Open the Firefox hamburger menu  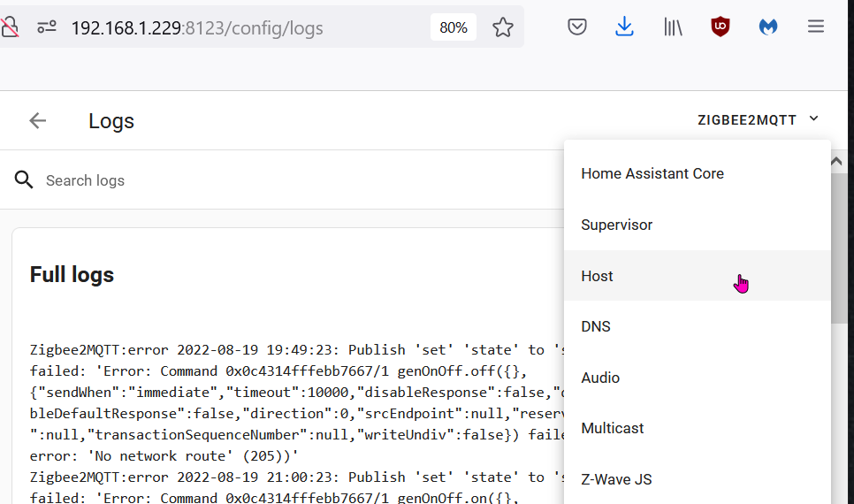click(816, 27)
